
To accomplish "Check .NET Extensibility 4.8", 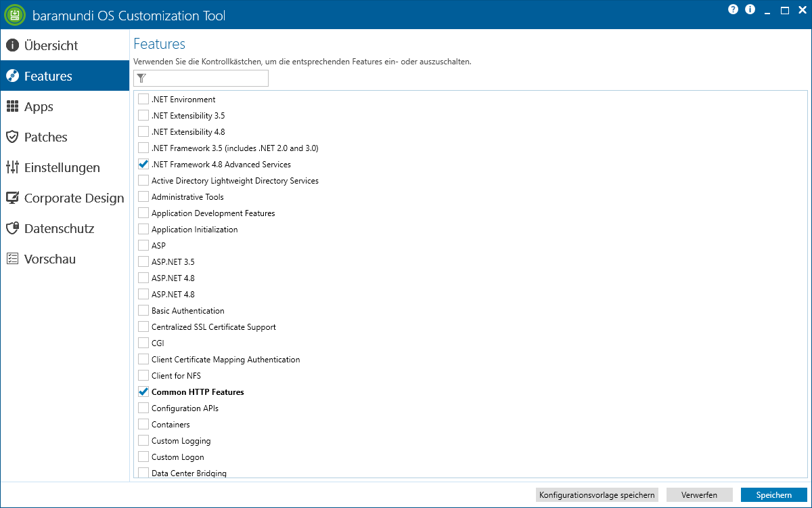I will (143, 131).
